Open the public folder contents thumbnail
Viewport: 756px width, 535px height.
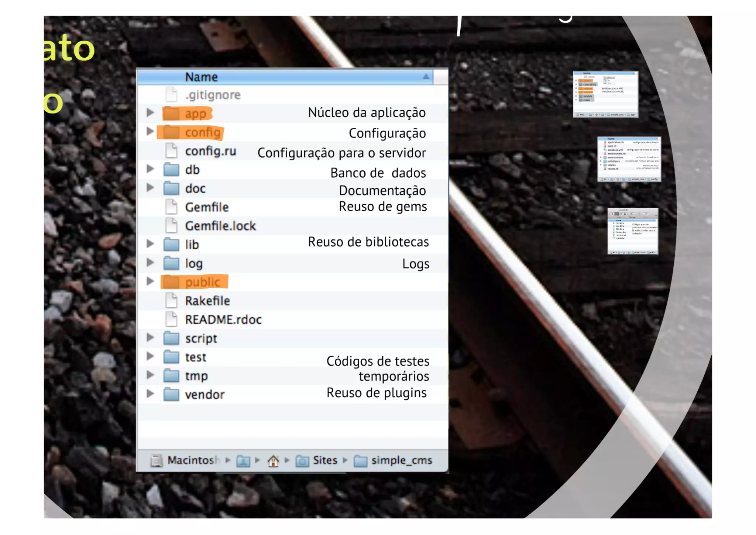pos(633,231)
